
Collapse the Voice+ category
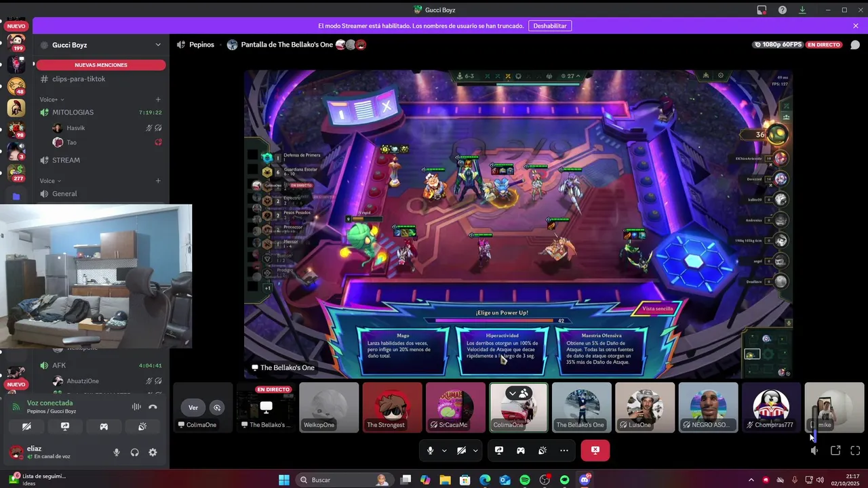tap(52, 100)
